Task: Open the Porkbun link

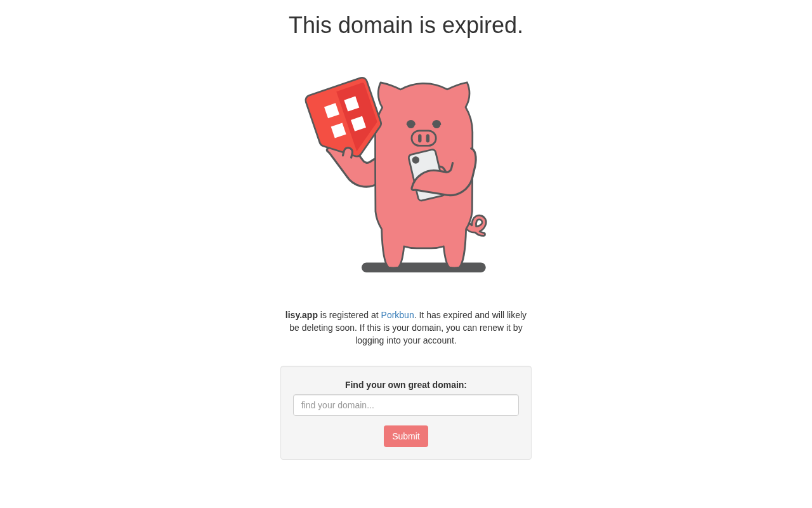Action: [x=397, y=315]
